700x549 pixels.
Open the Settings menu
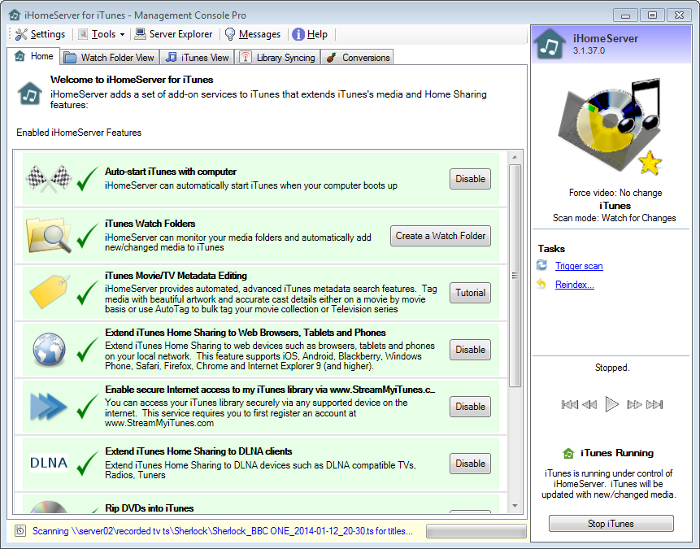40,34
